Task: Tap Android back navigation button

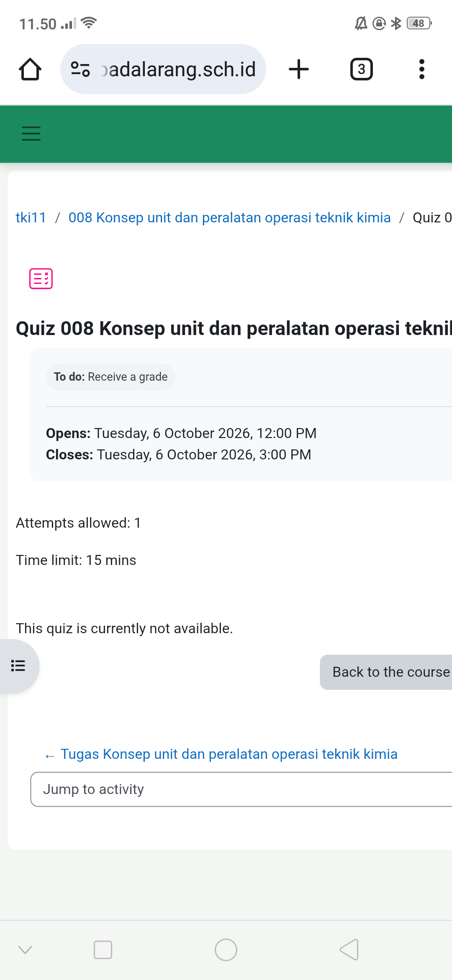Action: 349,950
